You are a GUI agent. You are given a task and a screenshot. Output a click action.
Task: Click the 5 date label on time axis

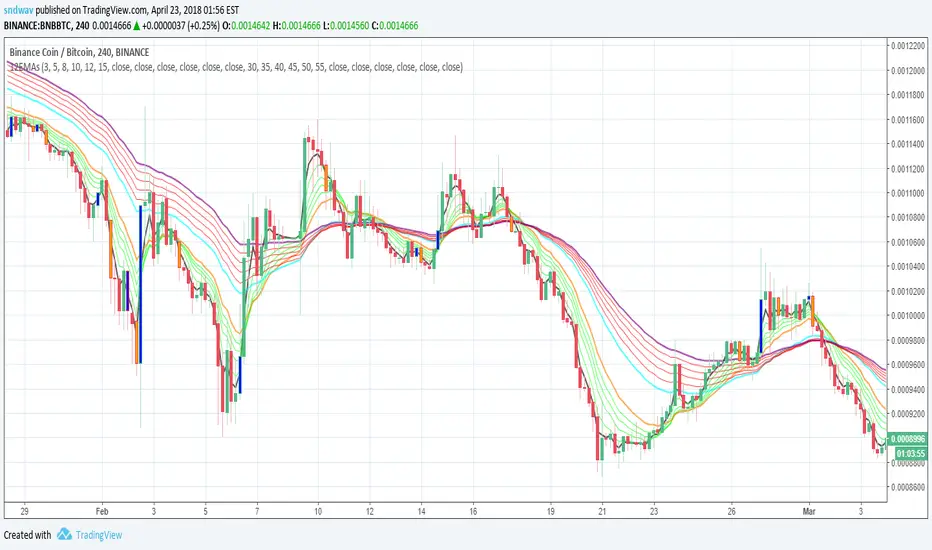(206, 511)
